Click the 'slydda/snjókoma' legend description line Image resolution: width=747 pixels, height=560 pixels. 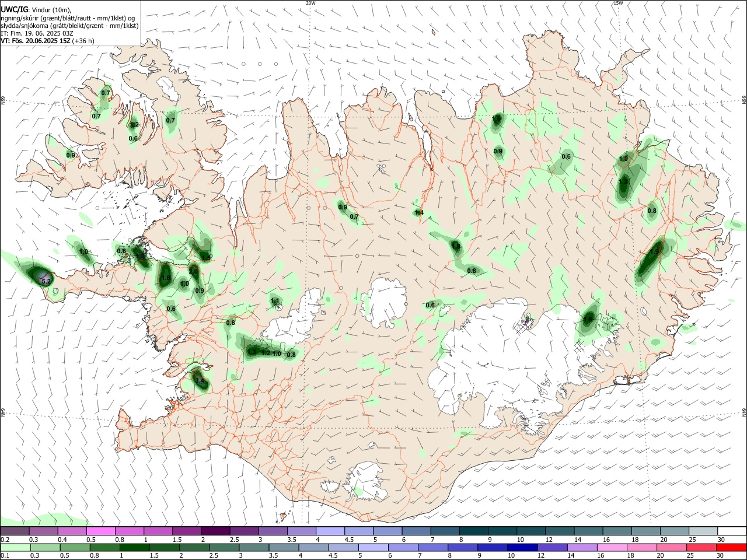pyautogui.click(x=69, y=26)
